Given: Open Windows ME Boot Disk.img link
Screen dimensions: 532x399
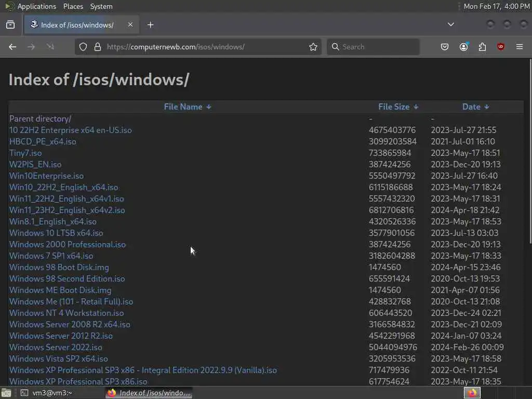Looking at the screenshot, I should 60,290.
